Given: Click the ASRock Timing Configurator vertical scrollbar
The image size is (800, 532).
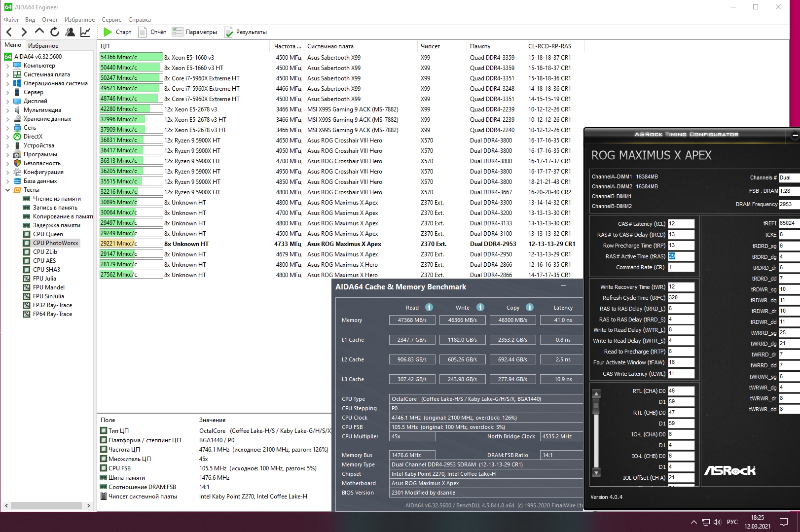Looking at the screenshot, I should point(596,433).
